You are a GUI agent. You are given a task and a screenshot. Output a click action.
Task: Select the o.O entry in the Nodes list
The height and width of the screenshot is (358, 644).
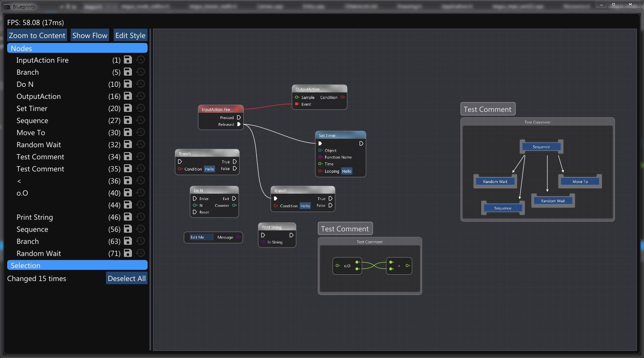22,193
